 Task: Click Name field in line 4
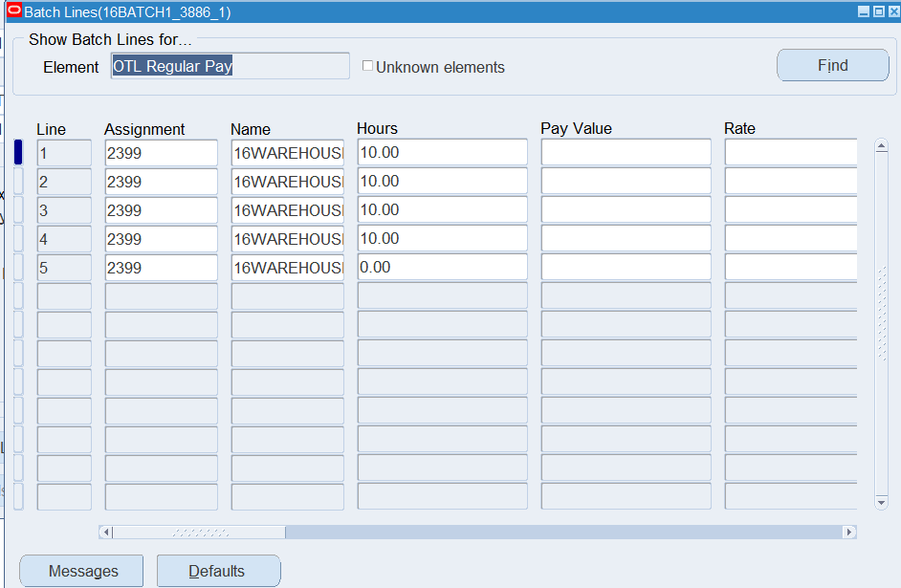(x=287, y=239)
